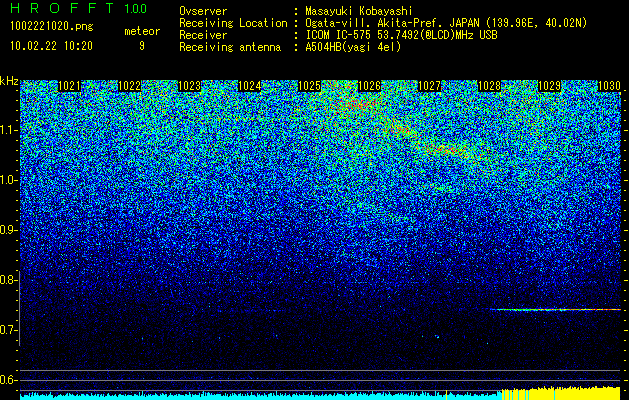This screenshot has height=400, width=629.
Task: Click the 1026 time marker
Action: (x=369, y=86)
